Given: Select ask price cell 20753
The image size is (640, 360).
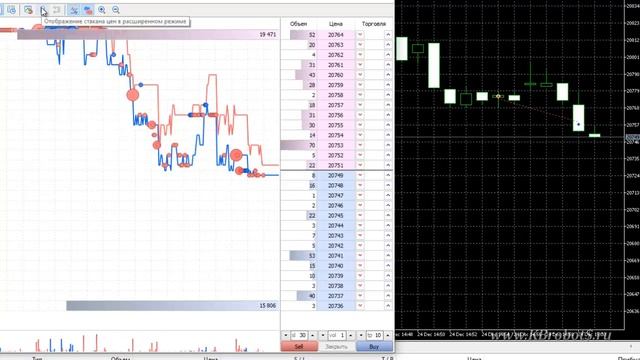Looking at the screenshot, I should [x=336, y=145].
